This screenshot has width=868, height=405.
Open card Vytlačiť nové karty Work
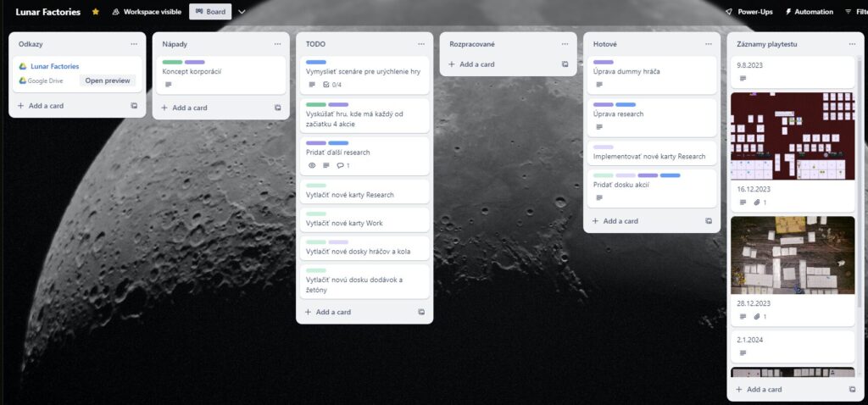[x=364, y=219]
